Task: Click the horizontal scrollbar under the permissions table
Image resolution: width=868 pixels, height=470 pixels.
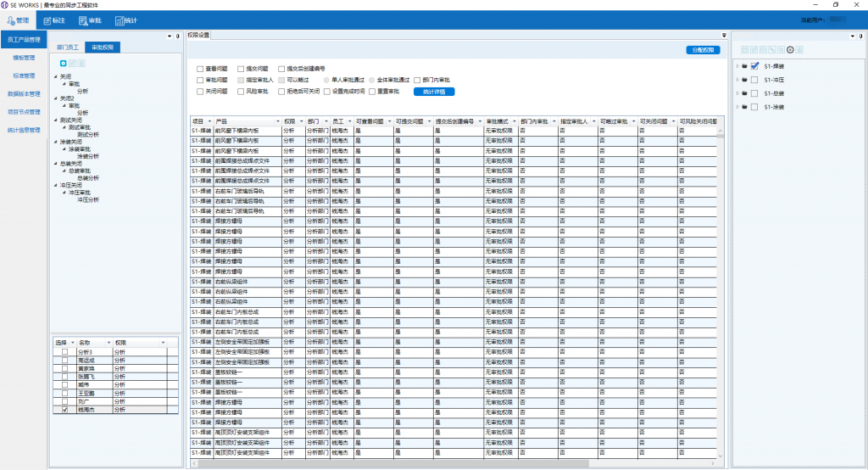Action: click(x=390, y=464)
